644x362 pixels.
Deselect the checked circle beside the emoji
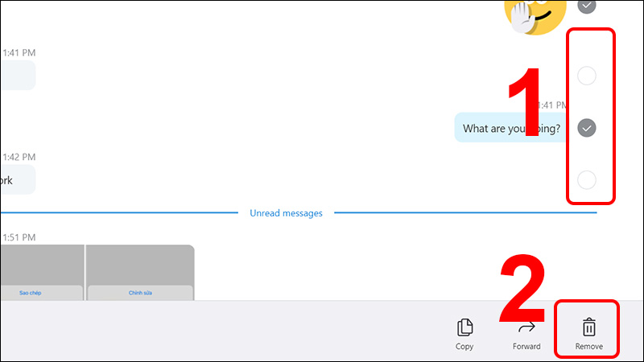[588, 6]
